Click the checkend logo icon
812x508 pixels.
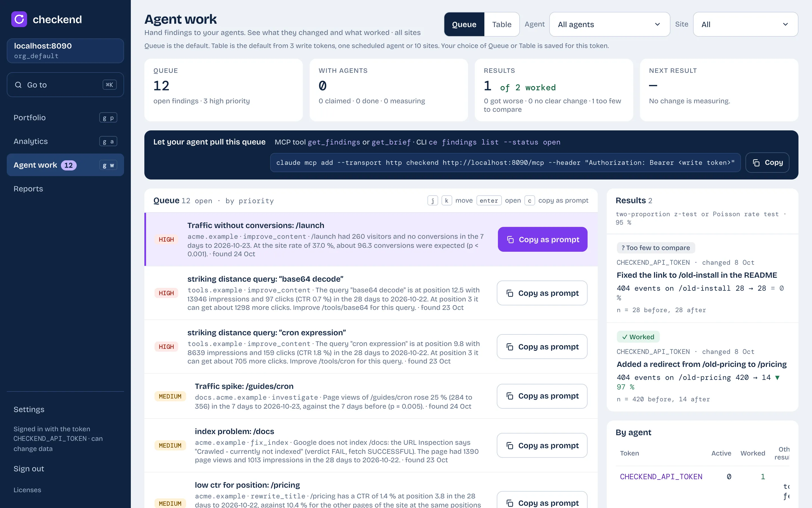[x=19, y=19]
